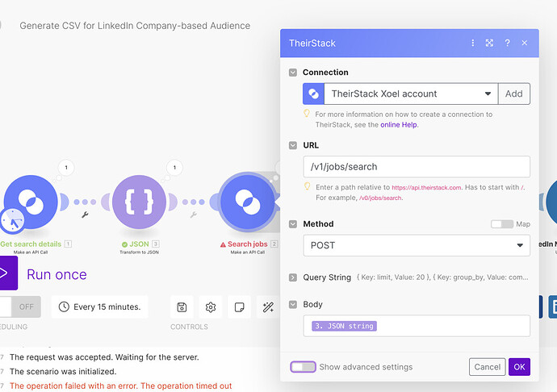Viewport: 557px width, 392px height.
Task: Open bubble count on Get search details
Action: click(66, 168)
